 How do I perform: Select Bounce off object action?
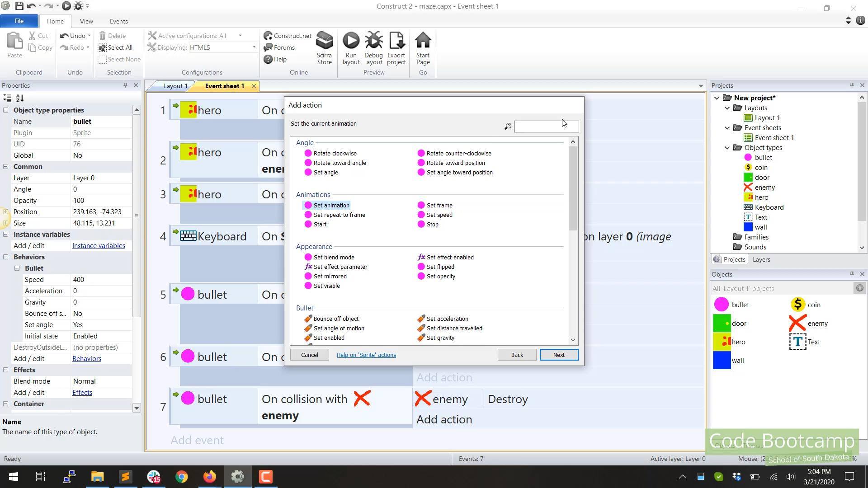[331, 319]
